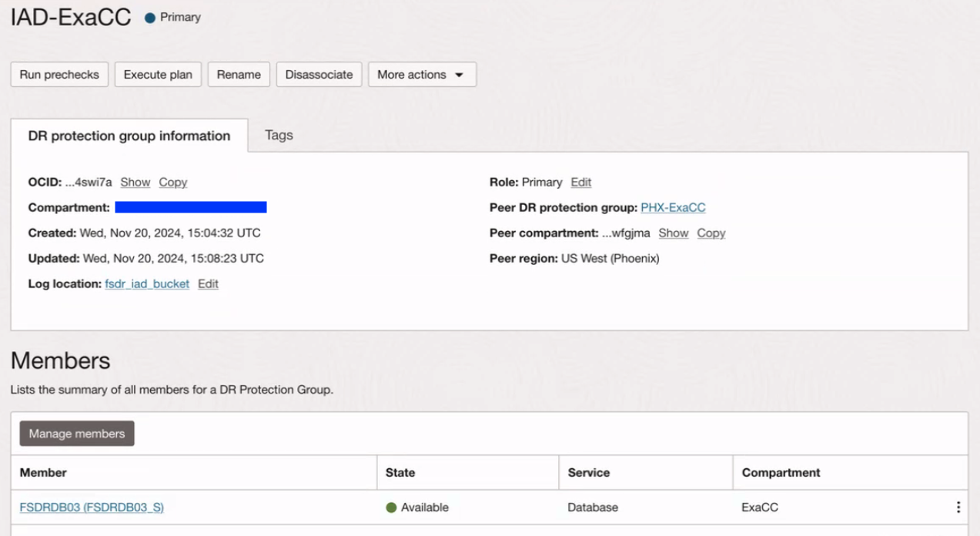
Task: Open the PHX-ExaCC peer group link
Action: coord(673,208)
